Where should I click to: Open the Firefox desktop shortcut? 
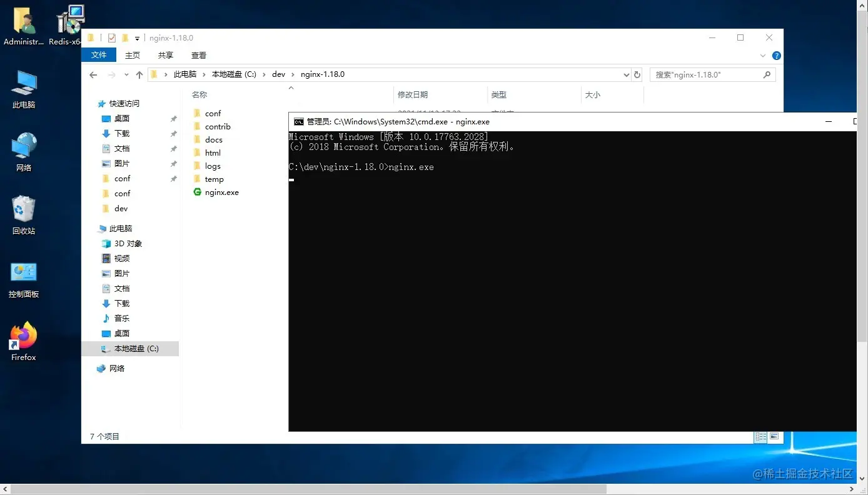click(x=24, y=341)
